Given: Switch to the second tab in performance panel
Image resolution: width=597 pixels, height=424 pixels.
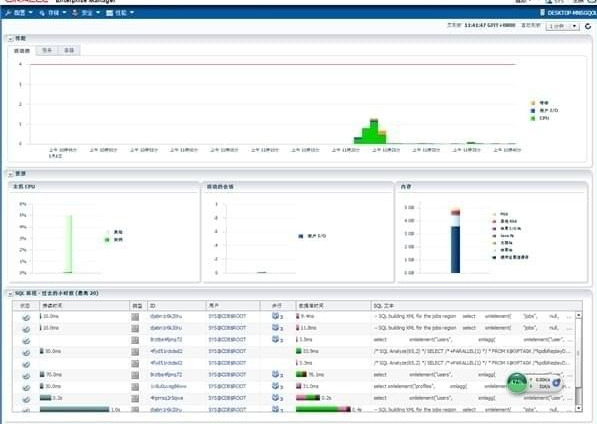Looking at the screenshot, I should click(x=47, y=50).
